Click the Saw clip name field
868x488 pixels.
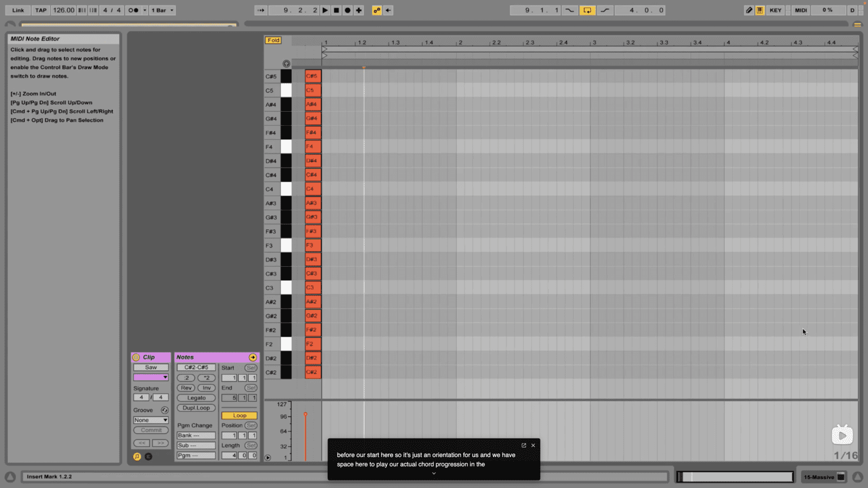pyautogui.click(x=151, y=368)
